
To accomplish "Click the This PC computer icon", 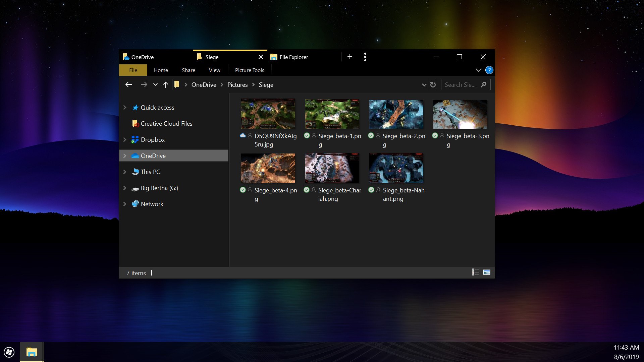I will [x=135, y=172].
